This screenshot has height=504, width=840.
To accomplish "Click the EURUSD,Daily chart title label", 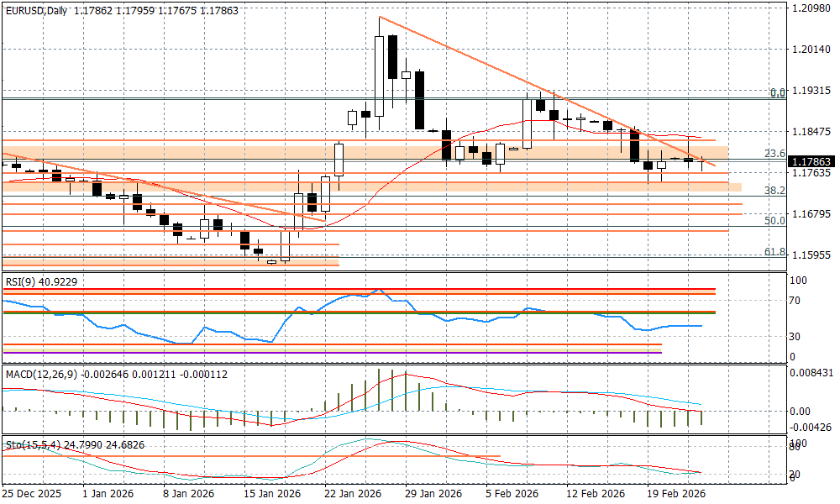I will coord(37,11).
